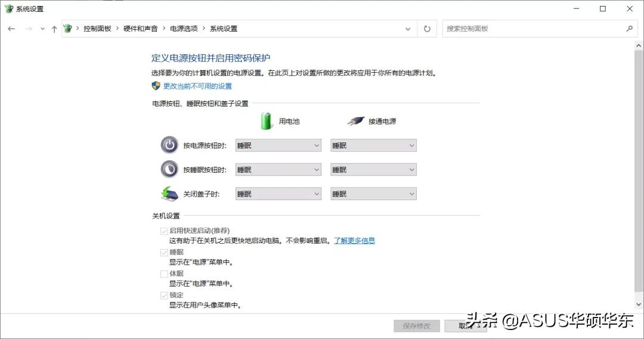The height and width of the screenshot is (339, 644).
Task: Click scrollbar down arrow
Action: [639, 304]
